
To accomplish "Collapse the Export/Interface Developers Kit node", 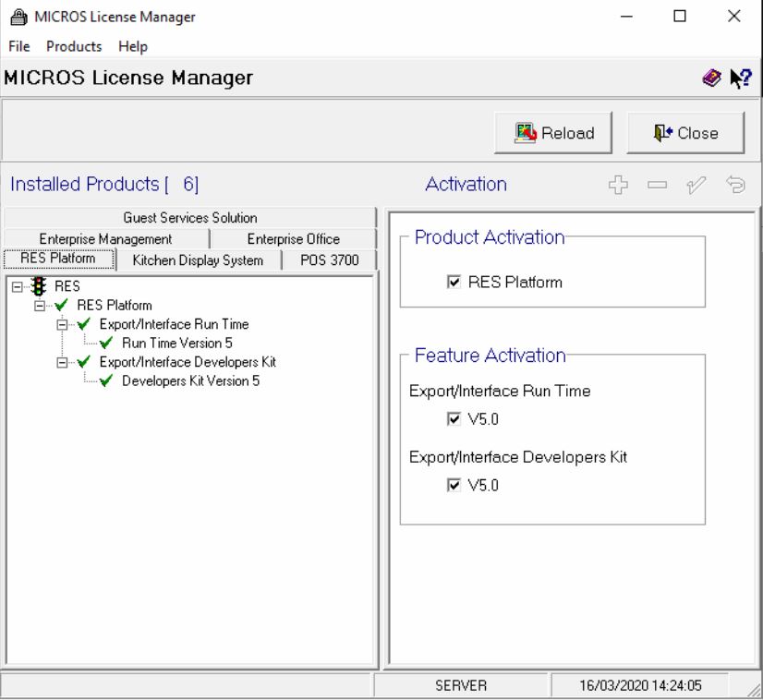I will (x=62, y=362).
